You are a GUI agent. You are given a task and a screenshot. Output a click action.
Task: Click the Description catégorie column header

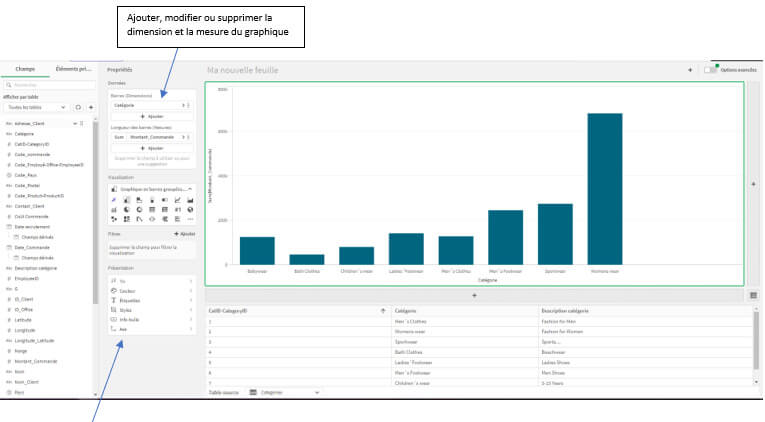click(x=564, y=311)
